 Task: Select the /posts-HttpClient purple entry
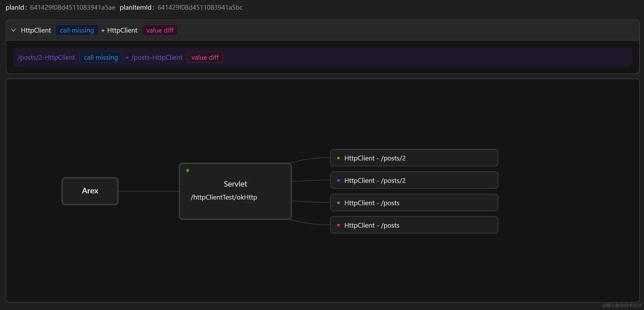click(x=157, y=57)
